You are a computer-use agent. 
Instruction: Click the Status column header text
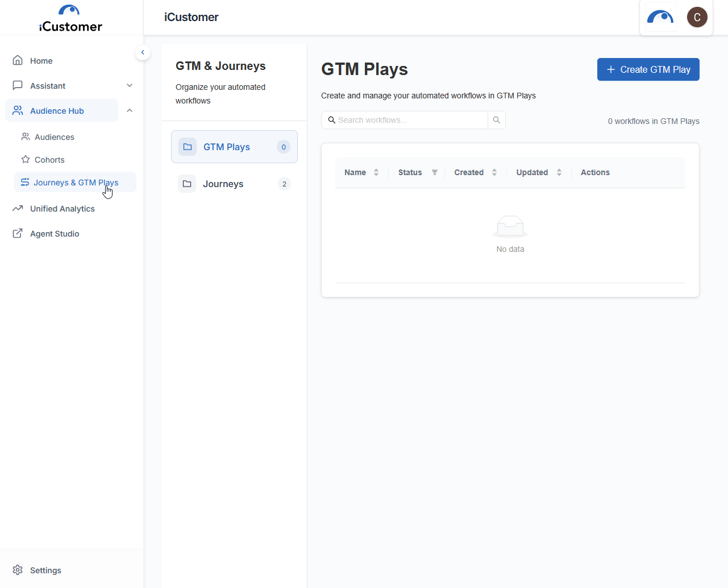coord(410,172)
